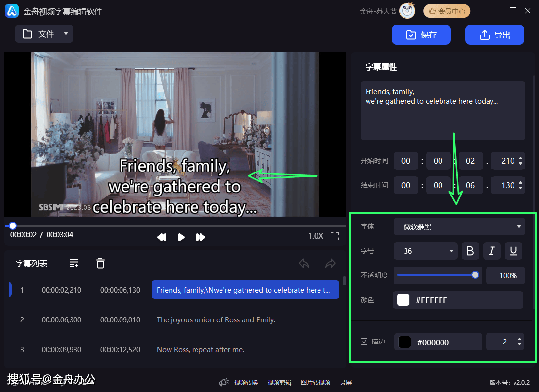Increase stroke width with up arrow

pyautogui.click(x=519, y=339)
